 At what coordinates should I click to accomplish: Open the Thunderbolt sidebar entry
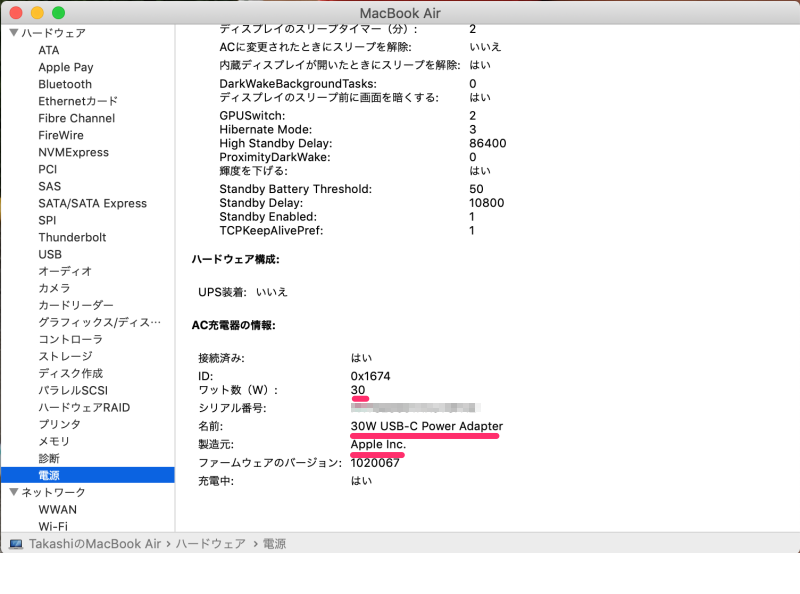tap(72, 237)
